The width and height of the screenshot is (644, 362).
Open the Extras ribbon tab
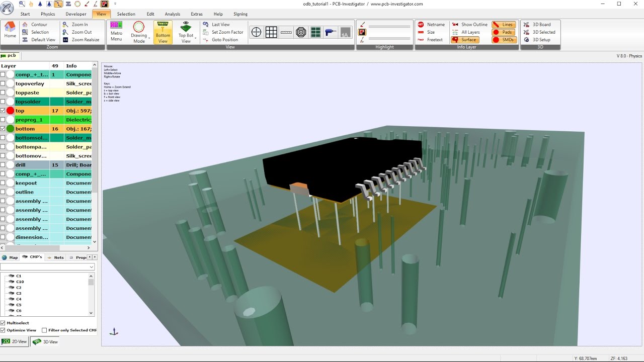pyautogui.click(x=197, y=14)
